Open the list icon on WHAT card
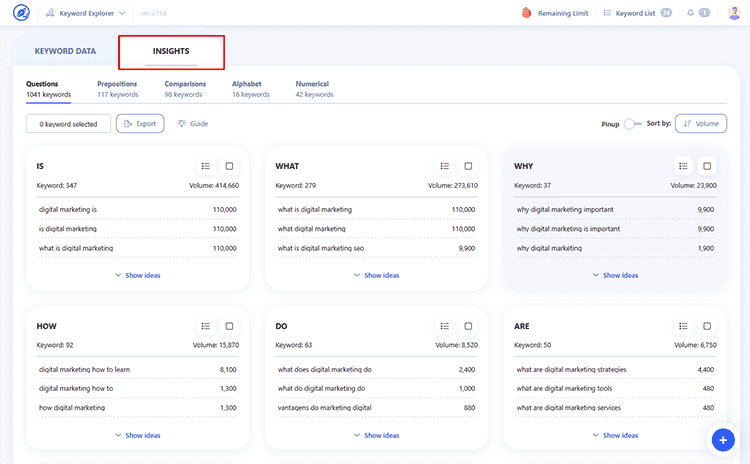The image size is (750, 464). (x=444, y=166)
